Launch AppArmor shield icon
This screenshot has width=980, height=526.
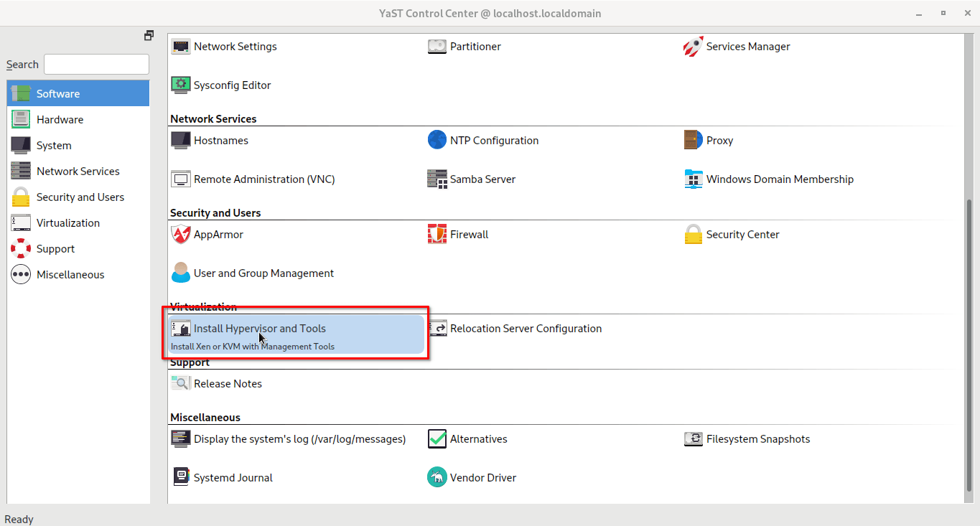pyautogui.click(x=181, y=235)
